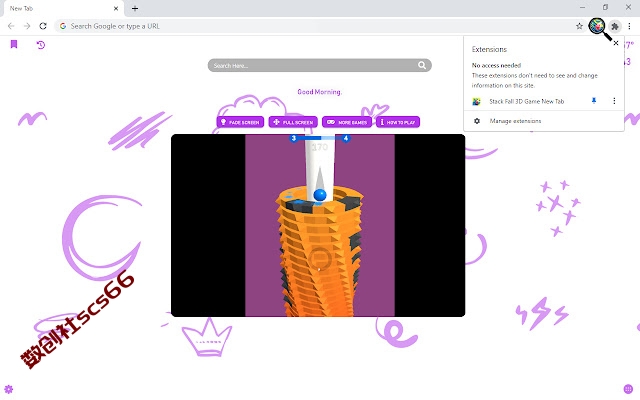Click the Google icon in address bar
Image resolution: width=640 pixels, height=400 pixels.
click(x=63, y=26)
